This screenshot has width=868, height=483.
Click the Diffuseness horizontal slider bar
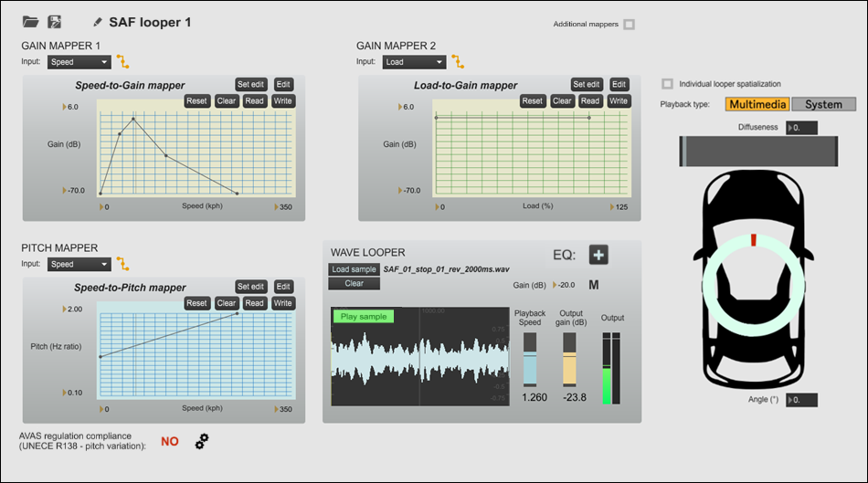coord(758,152)
